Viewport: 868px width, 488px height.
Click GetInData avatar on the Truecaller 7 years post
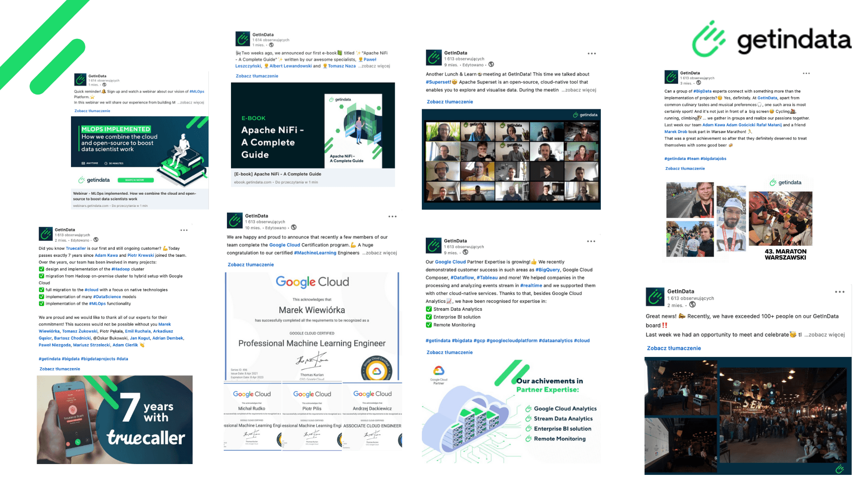46,234
